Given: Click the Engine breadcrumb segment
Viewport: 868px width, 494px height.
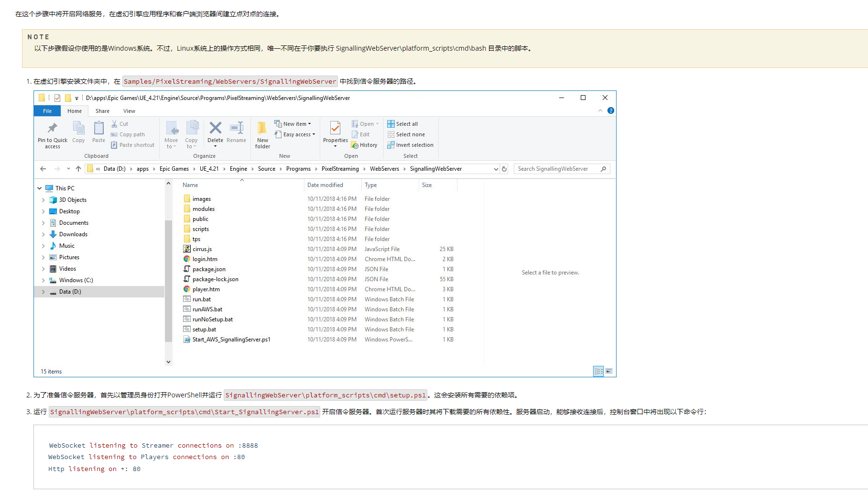Looking at the screenshot, I should point(239,169).
